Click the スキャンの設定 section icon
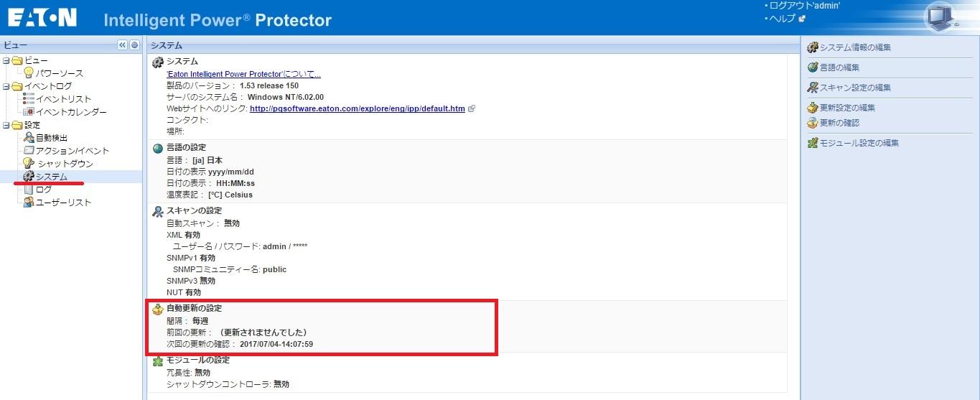 pos(158,211)
